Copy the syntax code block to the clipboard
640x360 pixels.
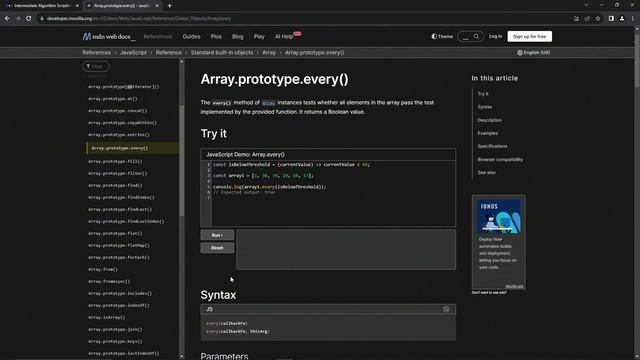[x=446, y=309]
